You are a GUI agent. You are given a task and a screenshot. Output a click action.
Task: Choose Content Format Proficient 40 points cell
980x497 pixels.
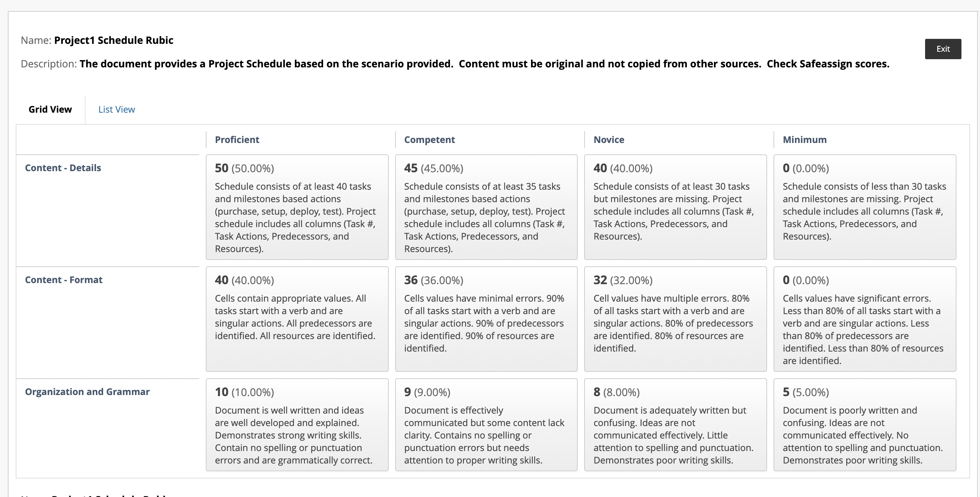[x=297, y=319]
